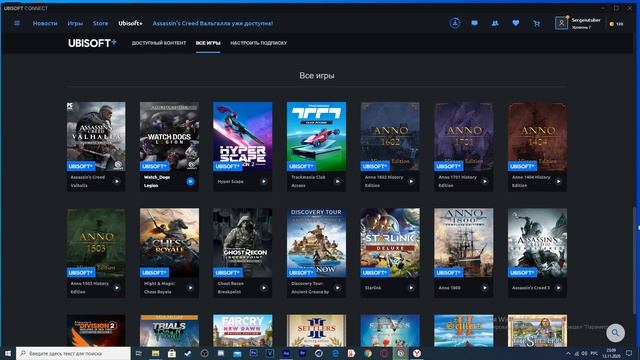The image size is (640, 360).
Task: Open Assassin's Creed Valhalla cover art
Action: click(x=96, y=136)
